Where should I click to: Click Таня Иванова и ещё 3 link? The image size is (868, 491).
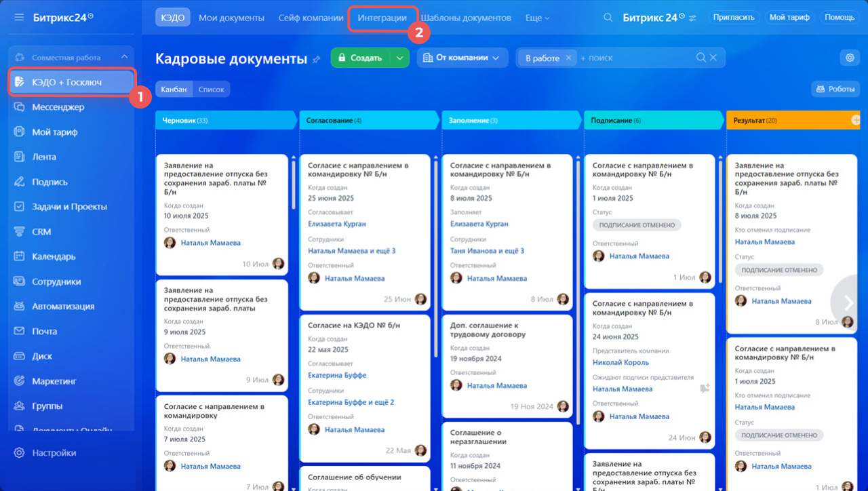(x=487, y=251)
